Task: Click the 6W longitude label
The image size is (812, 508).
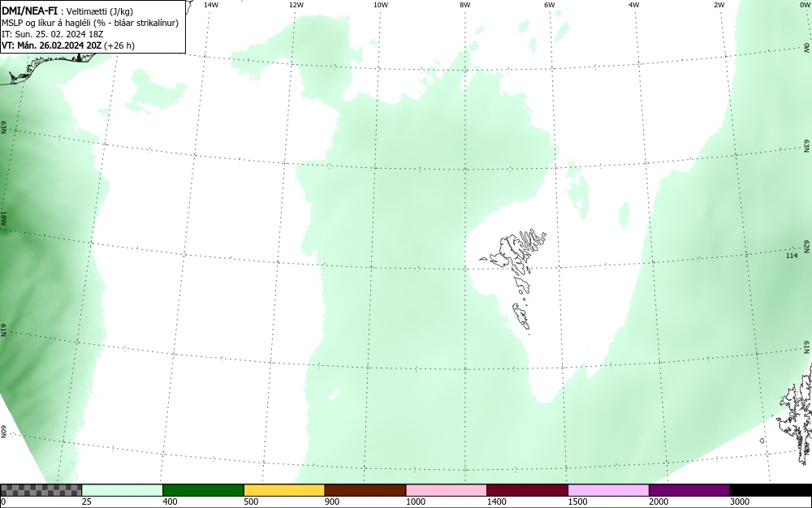Action: (550, 5)
